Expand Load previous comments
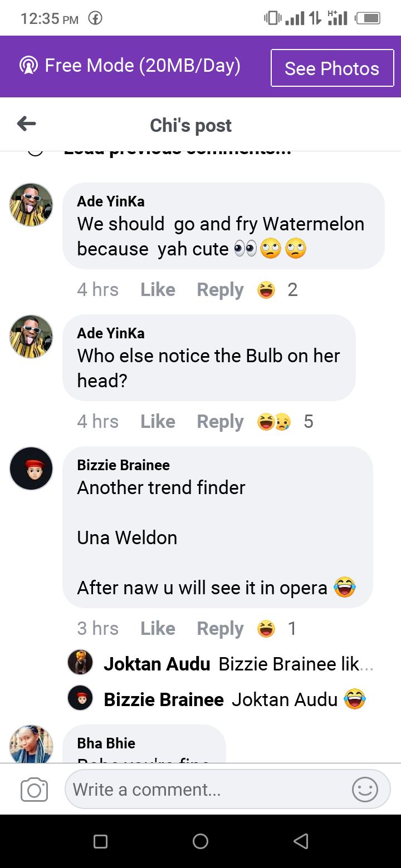This screenshot has height=868, width=401. (177, 151)
